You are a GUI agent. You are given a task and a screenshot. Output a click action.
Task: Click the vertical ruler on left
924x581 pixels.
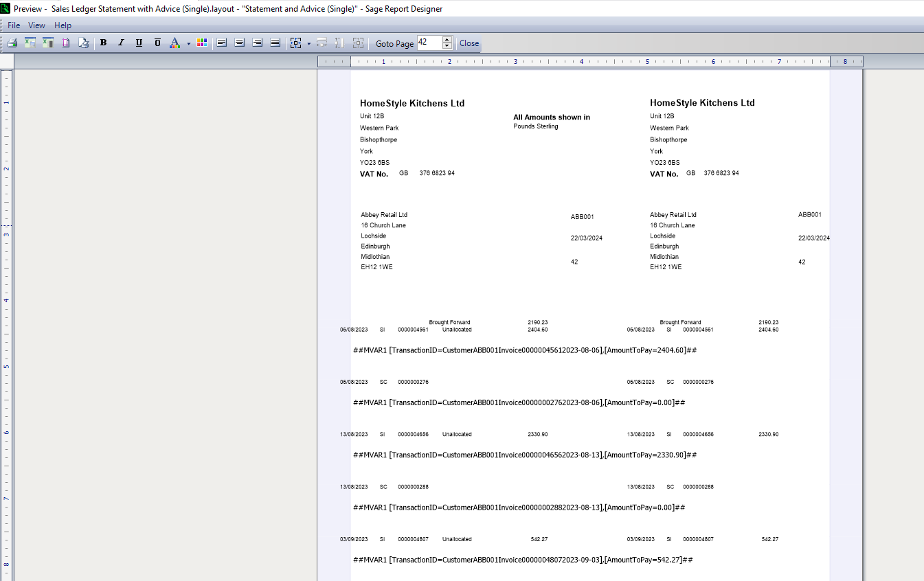[x=5, y=326]
